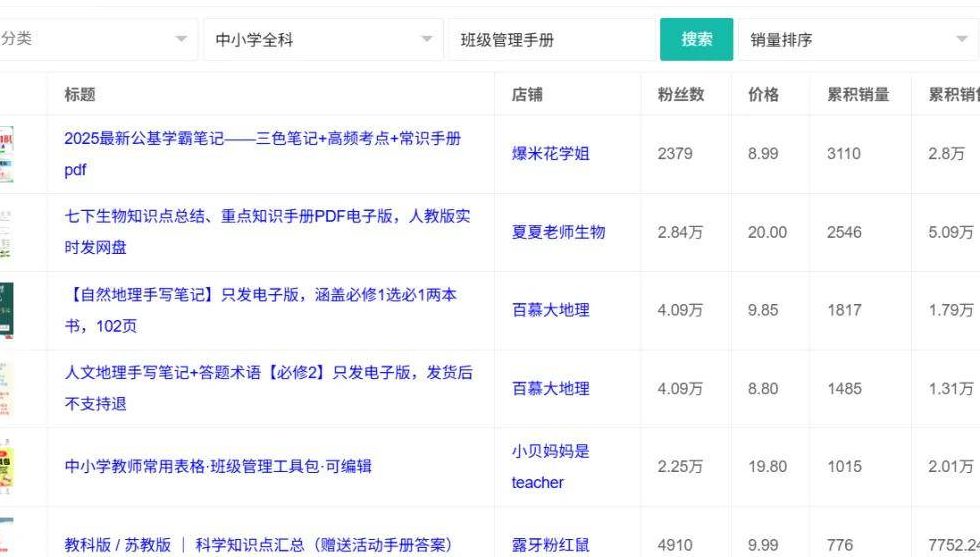Click the green 搜索 search button
The height and width of the screenshot is (557, 980).
click(x=696, y=40)
